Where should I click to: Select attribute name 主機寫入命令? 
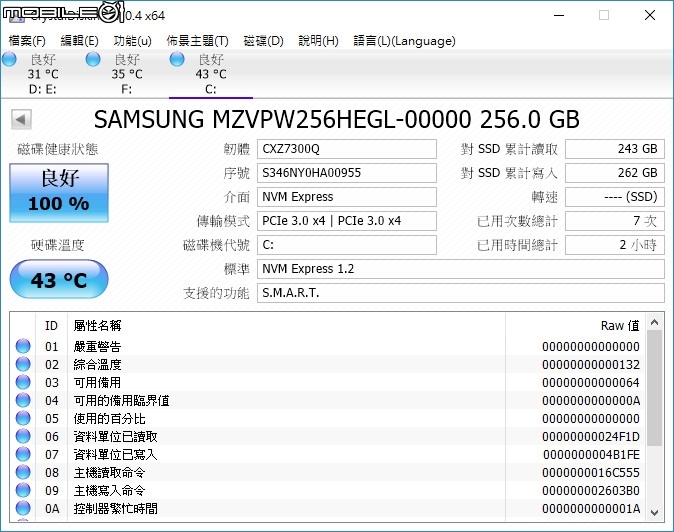(110, 491)
